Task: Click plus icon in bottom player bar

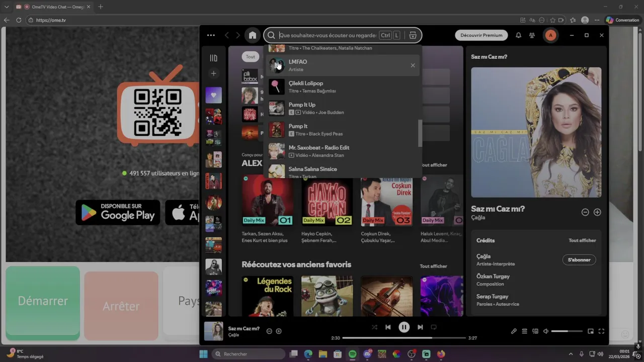Action: coord(279,331)
